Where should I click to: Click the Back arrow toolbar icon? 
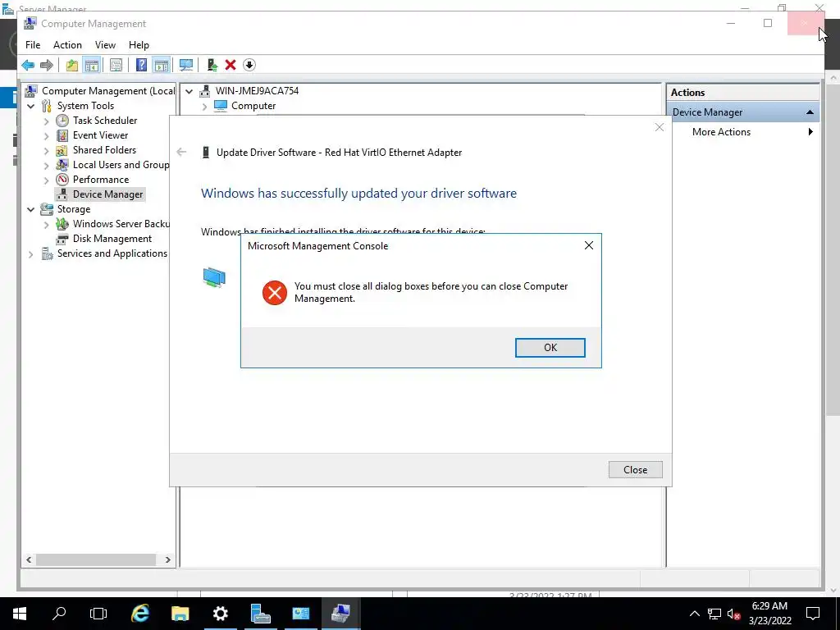tap(28, 66)
